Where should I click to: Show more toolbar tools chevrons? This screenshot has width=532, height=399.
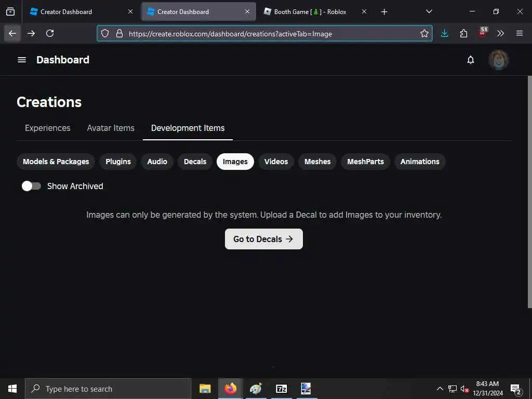[x=500, y=33]
